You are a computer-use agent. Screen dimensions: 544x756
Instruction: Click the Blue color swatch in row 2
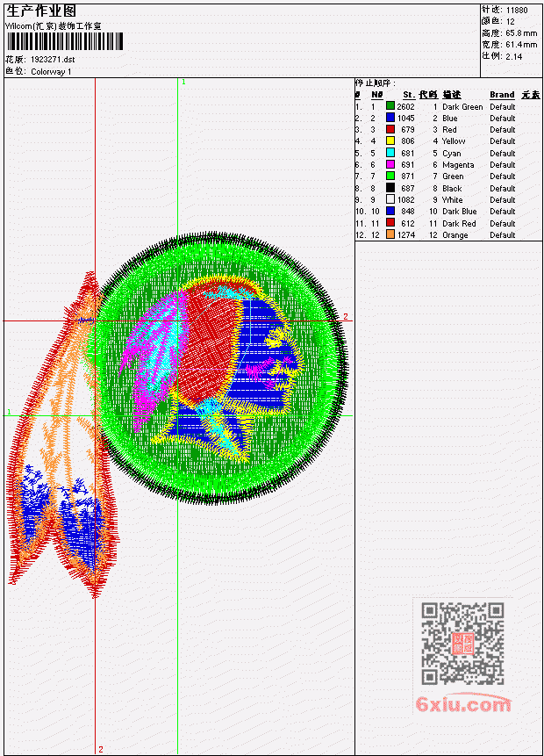tap(390, 118)
